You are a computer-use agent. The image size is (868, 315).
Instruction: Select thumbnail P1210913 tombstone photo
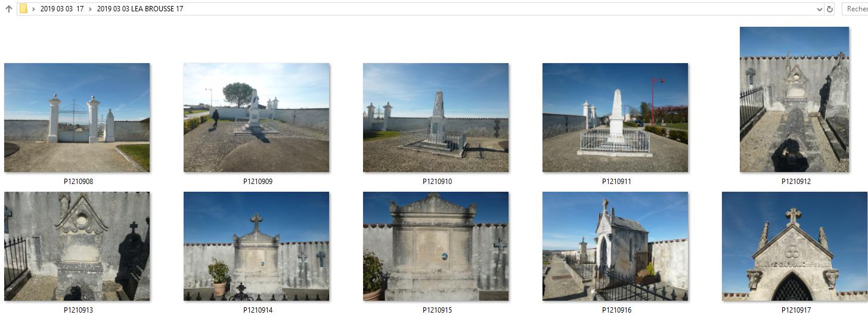pos(77,246)
